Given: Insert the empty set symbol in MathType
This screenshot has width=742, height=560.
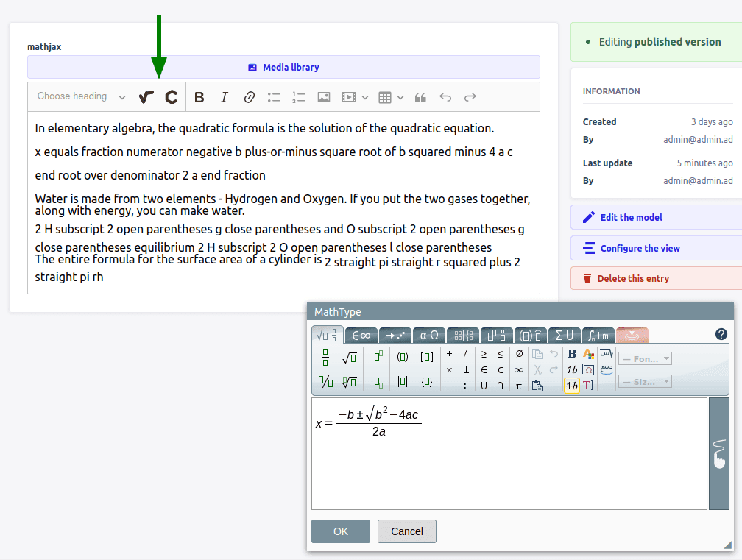Looking at the screenshot, I should pos(519,354).
